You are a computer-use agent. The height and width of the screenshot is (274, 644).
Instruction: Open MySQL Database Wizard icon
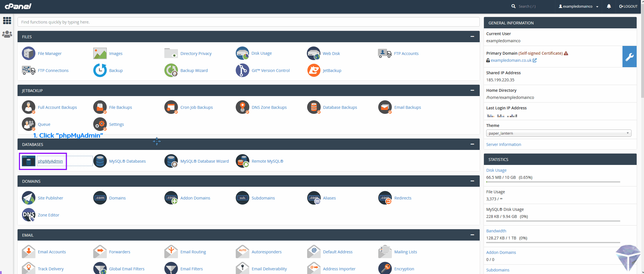click(171, 161)
